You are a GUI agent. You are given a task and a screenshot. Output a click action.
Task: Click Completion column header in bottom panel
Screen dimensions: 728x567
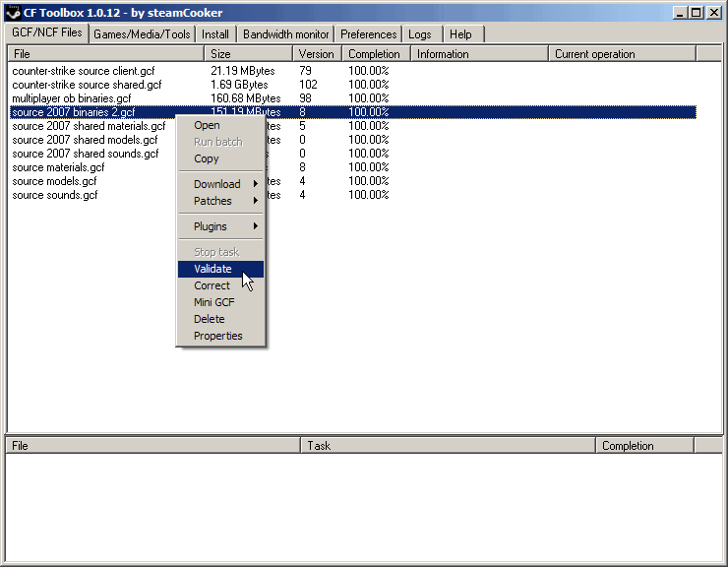pyautogui.click(x=645, y=446)
